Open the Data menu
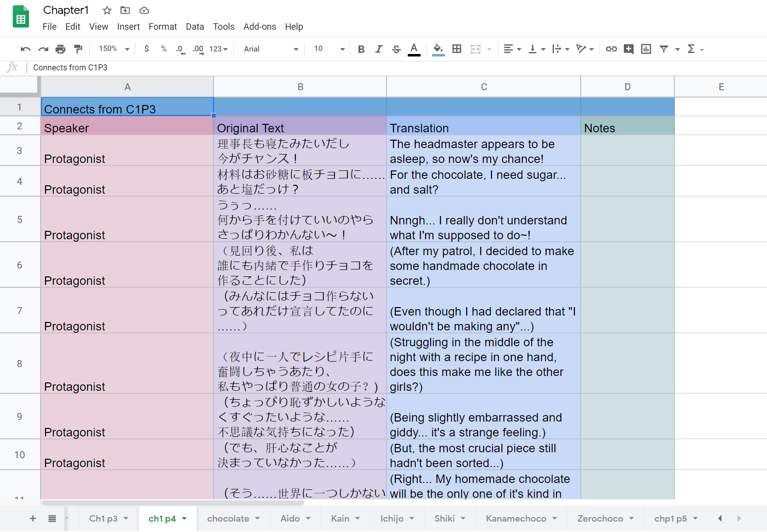The width and height of the screenshot is (767, 532). pos(195,27)
